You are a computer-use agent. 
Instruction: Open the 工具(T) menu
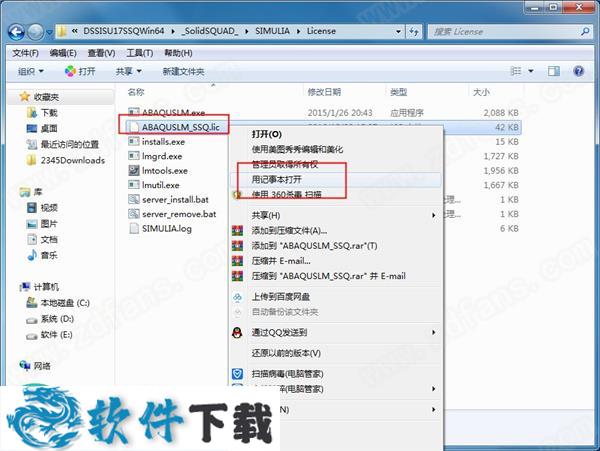tap(140, 53)
